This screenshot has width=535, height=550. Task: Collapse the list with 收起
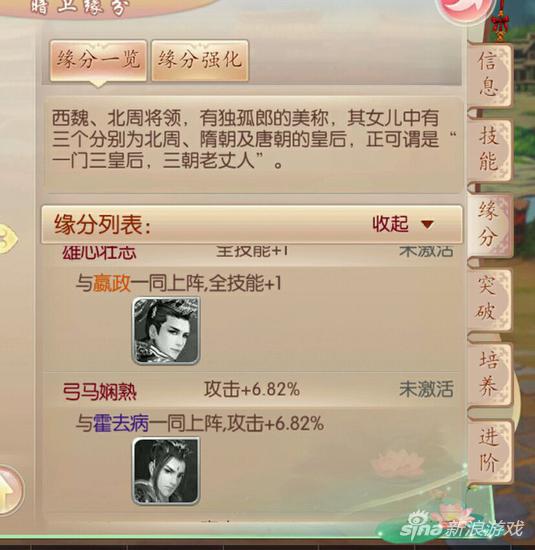click(x=390, y=223)
